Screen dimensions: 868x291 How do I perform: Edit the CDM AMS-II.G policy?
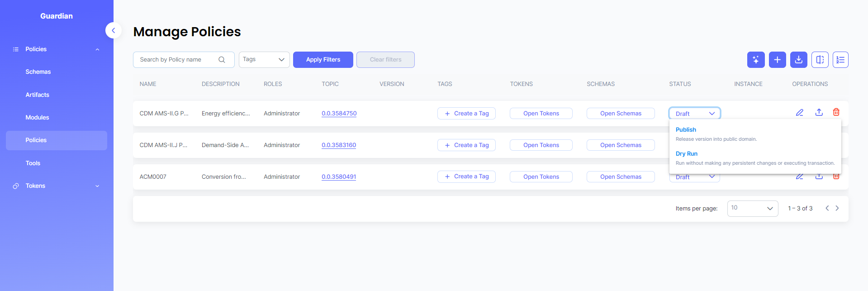(x=800, y=112)
